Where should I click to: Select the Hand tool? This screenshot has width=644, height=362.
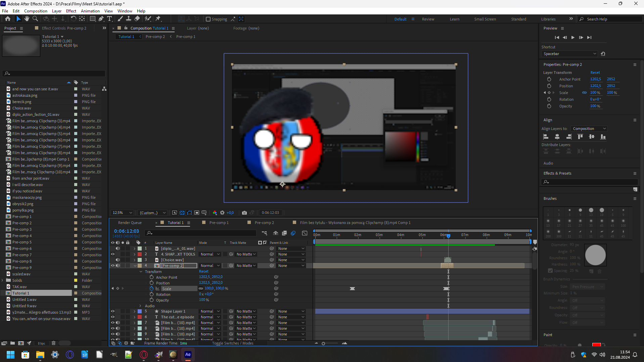27,19
